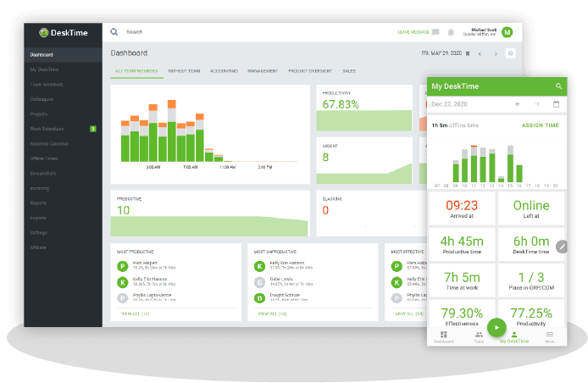Screen dimensions: 588x383
Task: Click the Work Schedules badge counter
Action: point(93,129)
